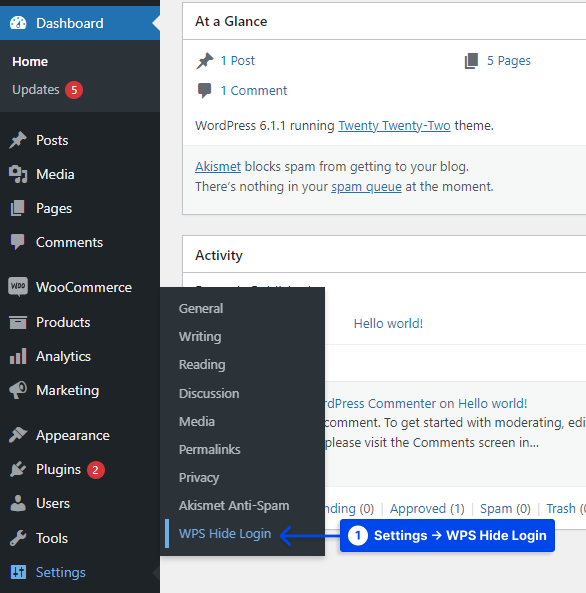
Task: Open the WooCommerce menu label
Action: (x=84, y=287)
